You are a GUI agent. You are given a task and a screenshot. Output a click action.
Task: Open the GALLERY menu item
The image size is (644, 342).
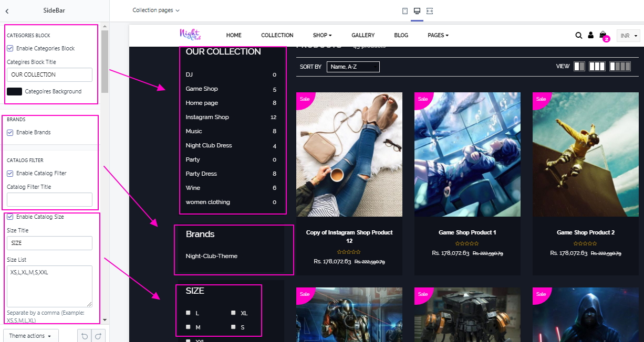point(363,35)
